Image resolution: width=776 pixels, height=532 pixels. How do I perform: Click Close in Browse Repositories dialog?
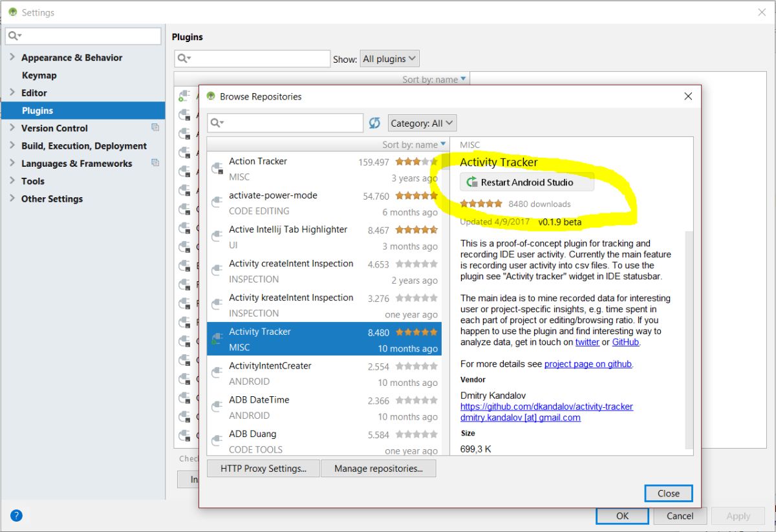[x=669, y=493]
